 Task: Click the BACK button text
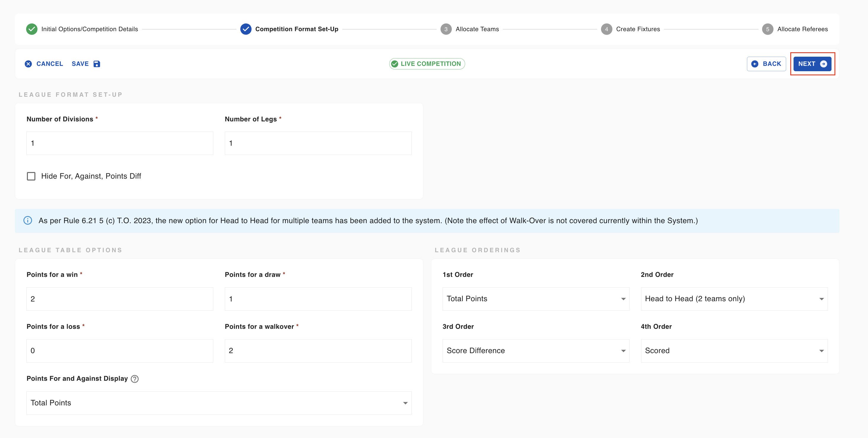772,64
